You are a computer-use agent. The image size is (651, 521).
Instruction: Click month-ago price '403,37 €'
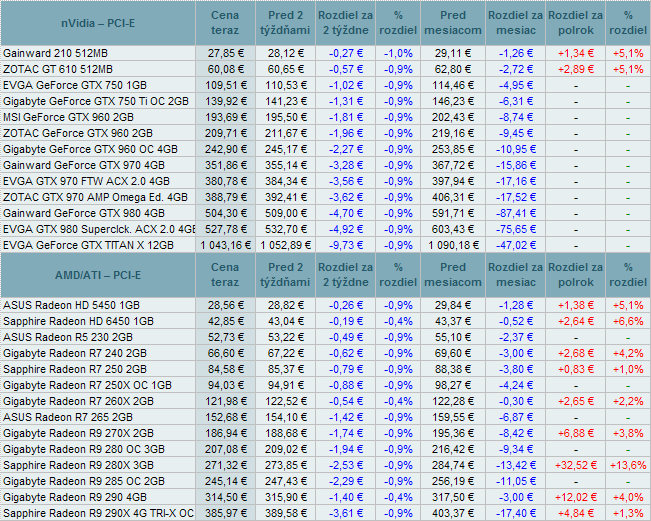pyautogui.click(x=453, y=513)
